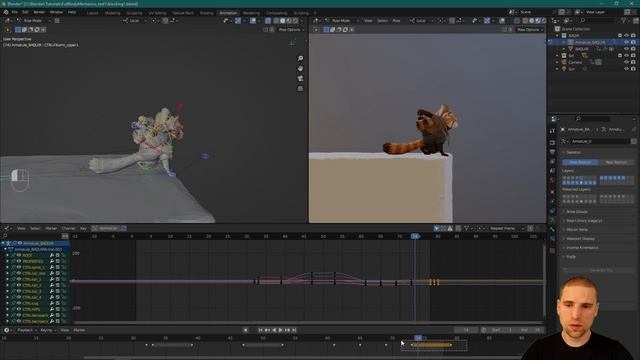
Task: Switch to the Modeling workspace tab
Action: 113,13
